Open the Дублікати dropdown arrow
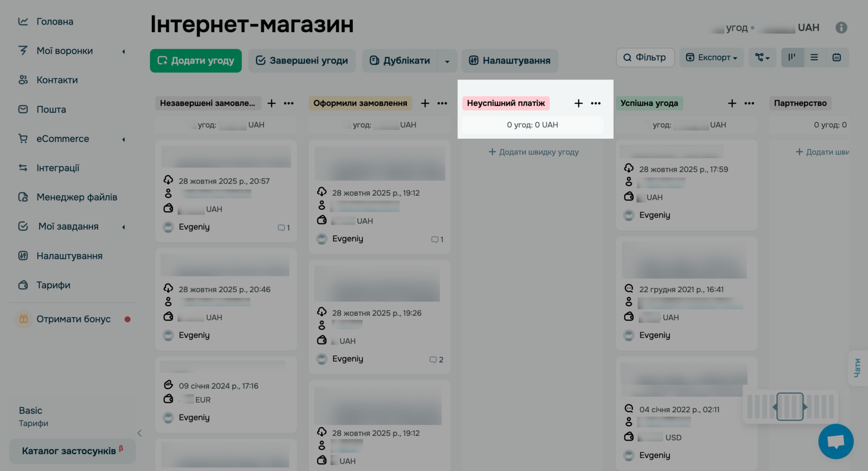Viewport: 868px width, 471px height. tap(447, 61)
